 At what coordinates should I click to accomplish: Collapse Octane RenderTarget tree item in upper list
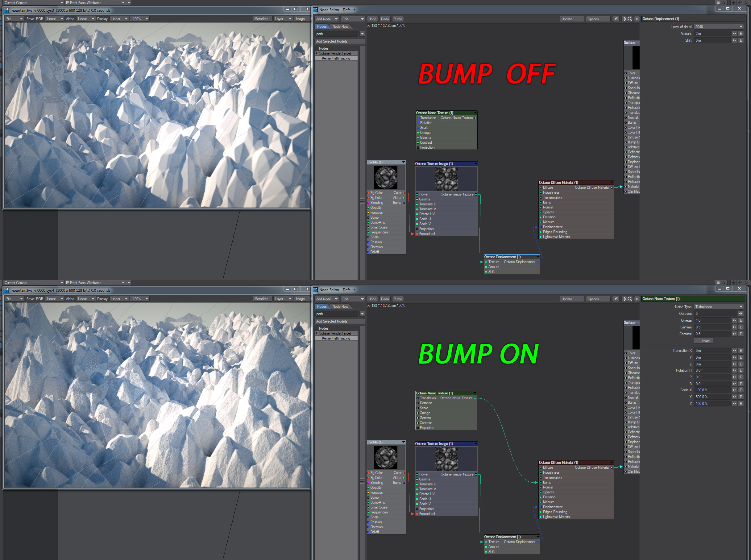[x=317, y=53]
